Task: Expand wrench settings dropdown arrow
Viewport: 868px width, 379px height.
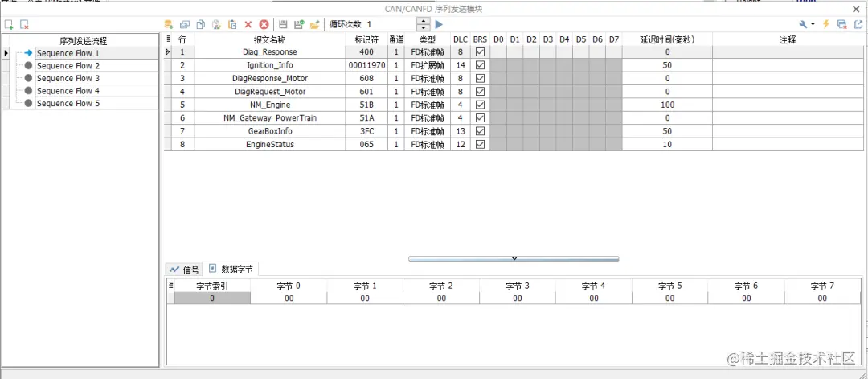Action: [x=813, y=24]
